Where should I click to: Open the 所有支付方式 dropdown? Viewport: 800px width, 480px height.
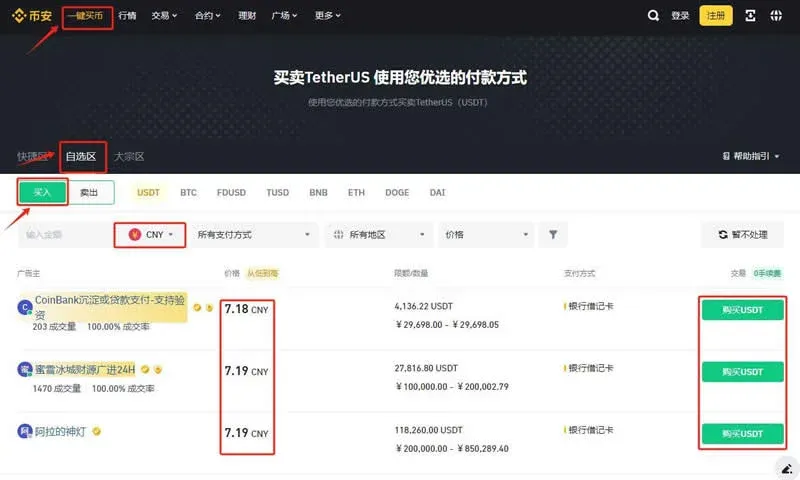tap(254, 235)
